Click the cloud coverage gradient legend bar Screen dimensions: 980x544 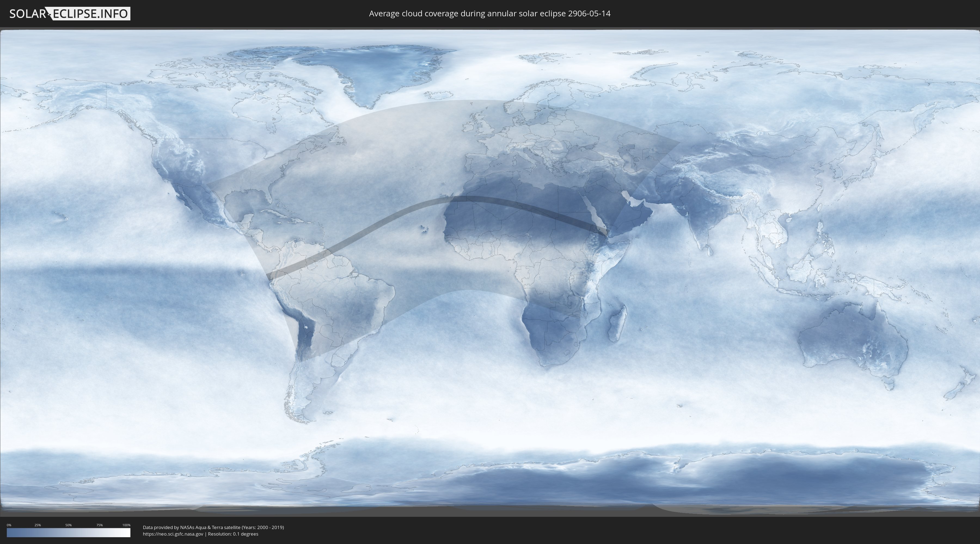pos(69,532)
